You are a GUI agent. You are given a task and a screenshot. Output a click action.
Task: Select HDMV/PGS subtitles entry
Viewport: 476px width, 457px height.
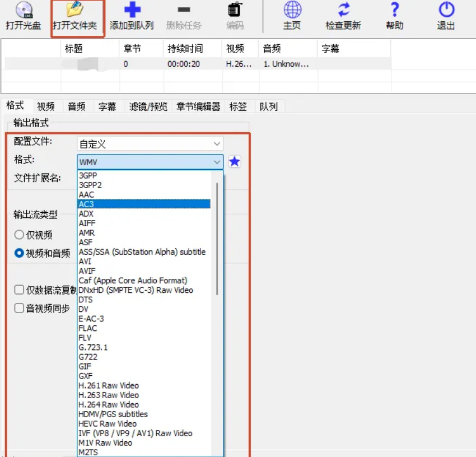point(144,414)
